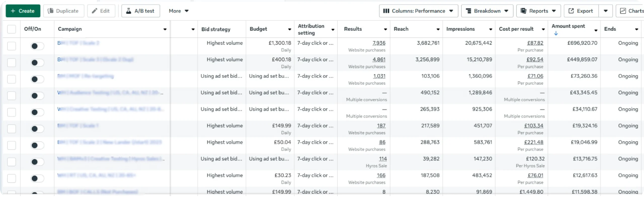Open the Charts view icon
The image size is (644, 198).
click(623, 11)
